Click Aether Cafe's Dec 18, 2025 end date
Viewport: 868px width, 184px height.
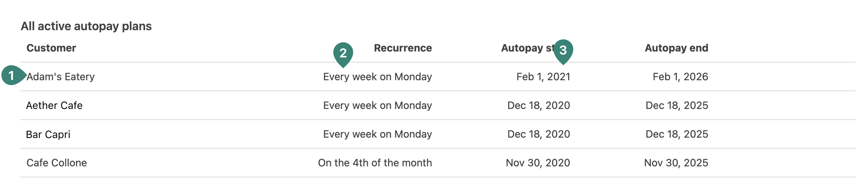[x=677, y=105]
